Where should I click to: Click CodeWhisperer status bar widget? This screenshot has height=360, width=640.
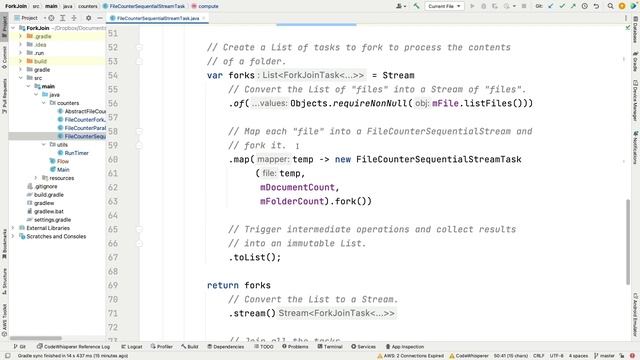coord(469,356)
